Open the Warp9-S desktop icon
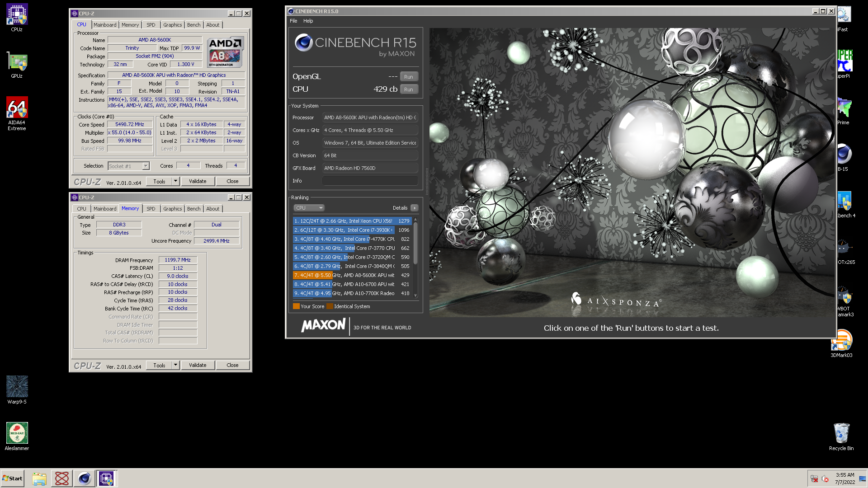The image size is (868, 488). [17, 389]
